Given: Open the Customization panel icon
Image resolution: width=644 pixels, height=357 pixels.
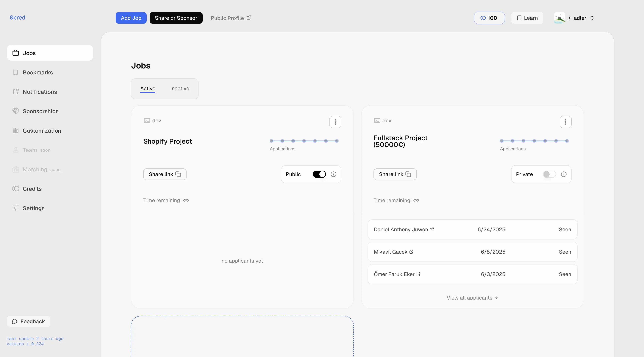Looking at the screenshot, I should (x=16, y=131).
